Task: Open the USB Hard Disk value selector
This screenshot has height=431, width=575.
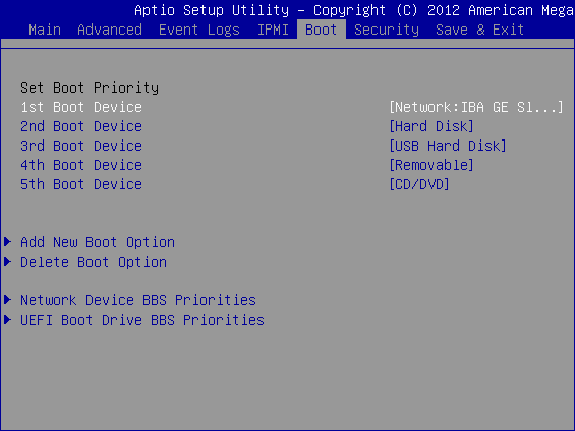Action: (x=448, y=146)
